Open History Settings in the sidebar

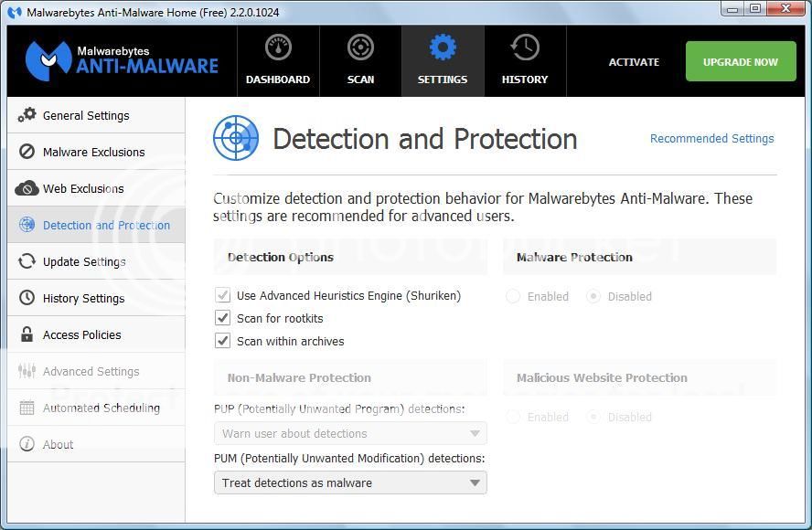pos(83,298)
